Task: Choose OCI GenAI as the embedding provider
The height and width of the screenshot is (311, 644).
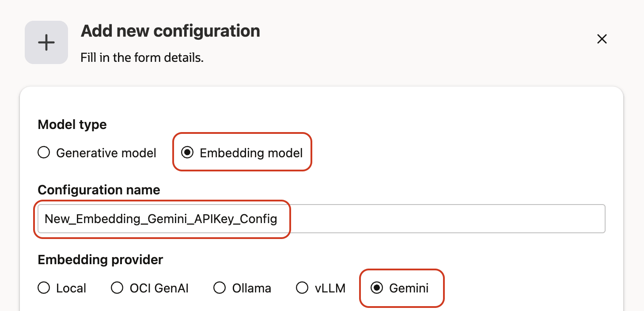Action: [117, 288]
